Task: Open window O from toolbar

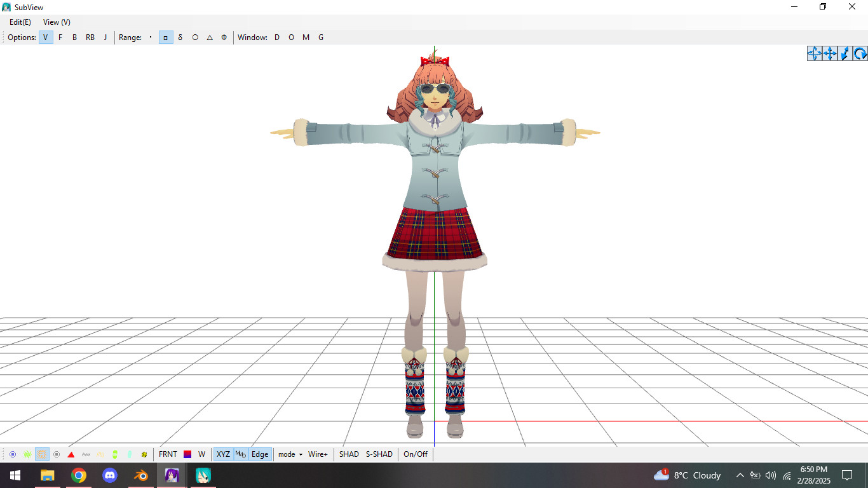Action: [291, 37]
